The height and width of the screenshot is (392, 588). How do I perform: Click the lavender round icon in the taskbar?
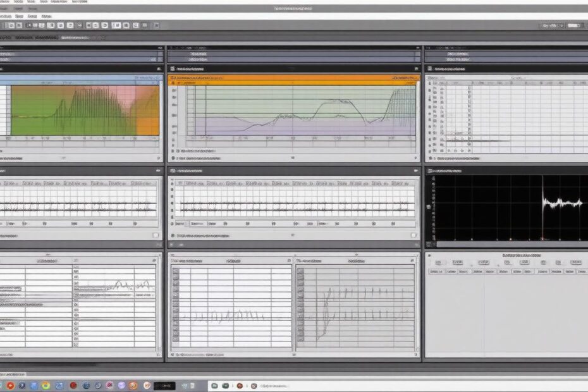tap(121, 385)
